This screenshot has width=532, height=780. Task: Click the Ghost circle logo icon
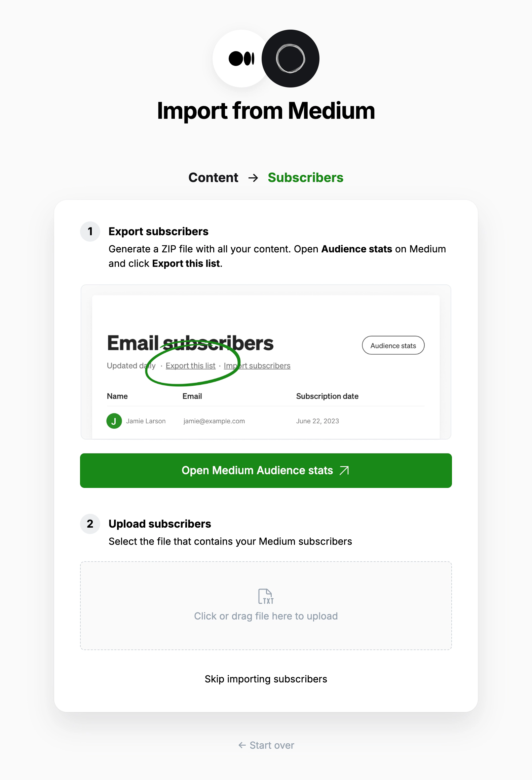tap(291, 59)
